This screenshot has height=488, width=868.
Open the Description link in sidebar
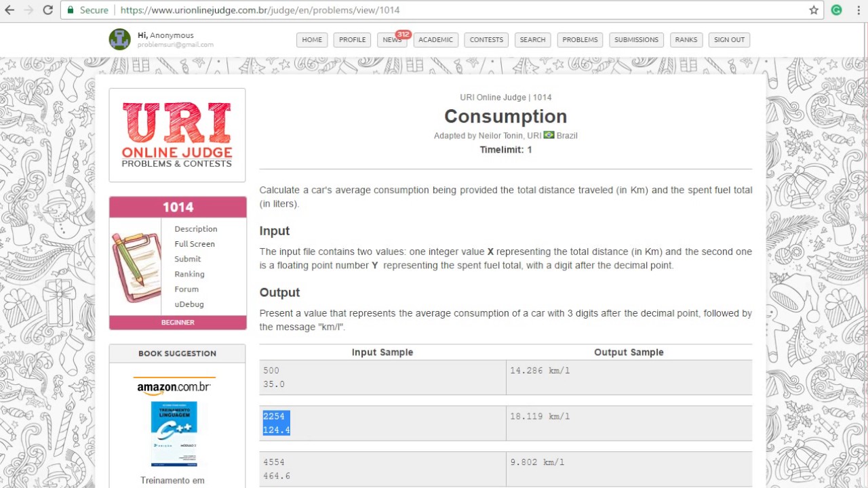pyautogui.click(x=195, y=229)
